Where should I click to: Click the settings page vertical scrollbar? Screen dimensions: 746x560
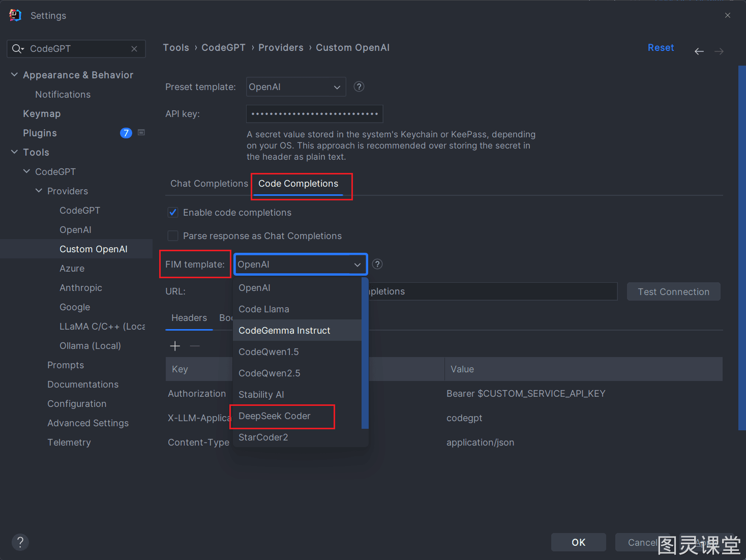742,248
